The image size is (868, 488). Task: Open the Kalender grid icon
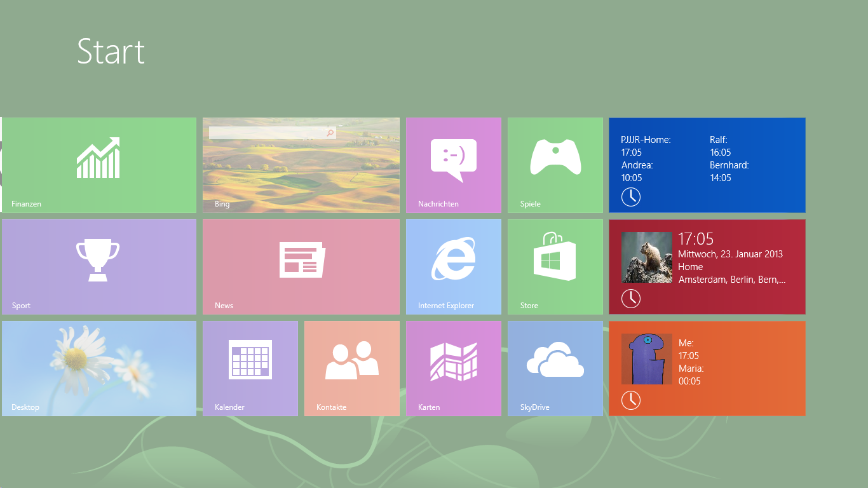click(x=250, y=360)
